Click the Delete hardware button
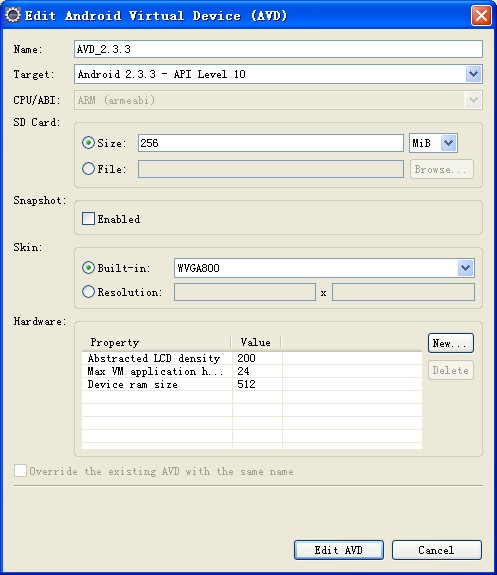 click(x=451, y=370)
